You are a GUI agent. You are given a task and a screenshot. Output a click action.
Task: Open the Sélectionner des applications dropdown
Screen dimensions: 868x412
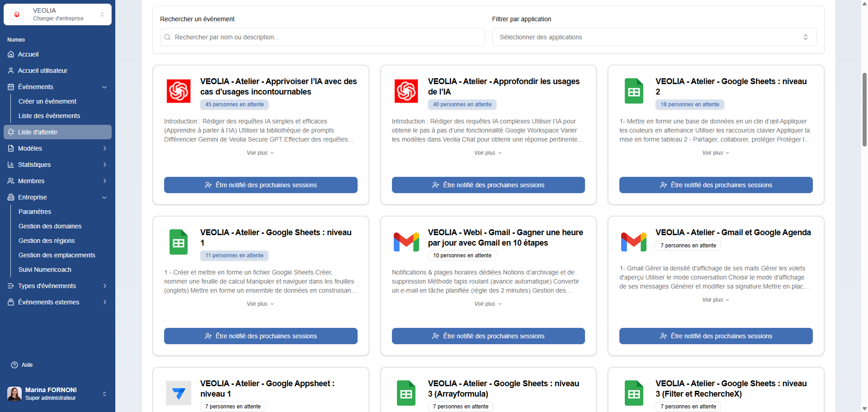(654, 37)
